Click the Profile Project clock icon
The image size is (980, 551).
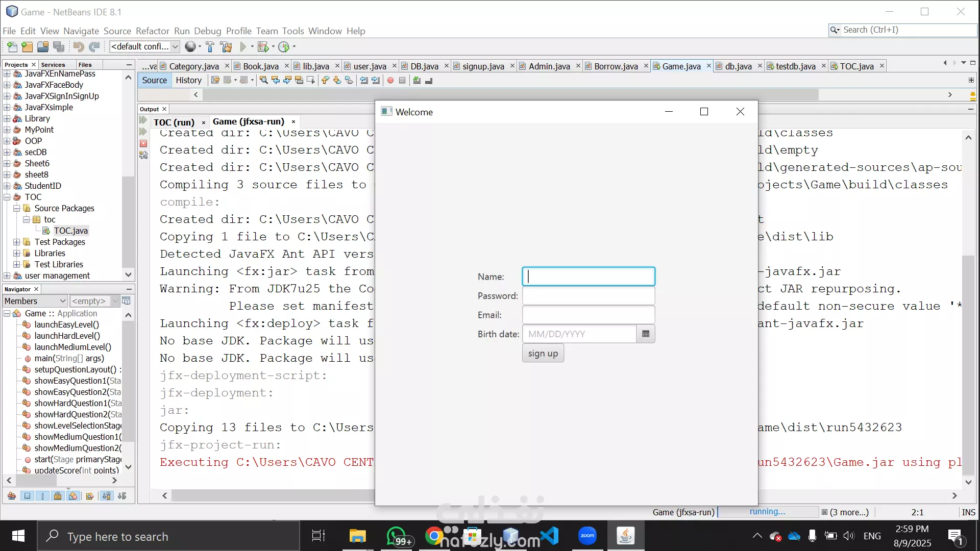coord(284,47)
